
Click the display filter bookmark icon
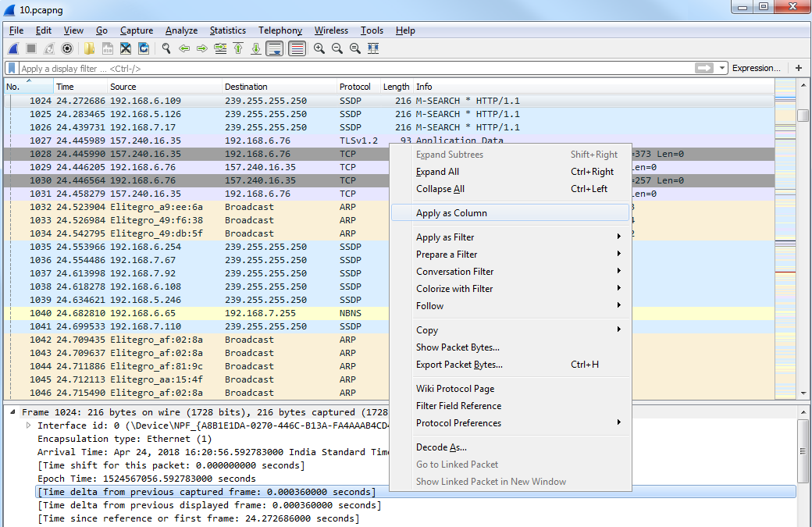(12, 68)
